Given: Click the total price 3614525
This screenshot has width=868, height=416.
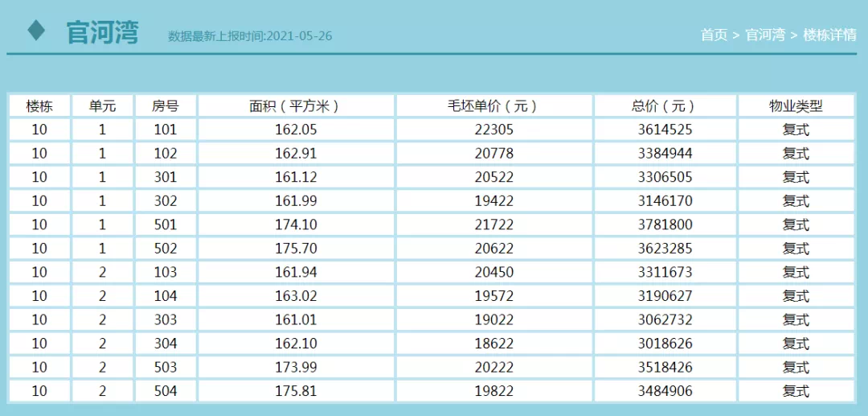Looking at the screenshot, I should 665,130.
